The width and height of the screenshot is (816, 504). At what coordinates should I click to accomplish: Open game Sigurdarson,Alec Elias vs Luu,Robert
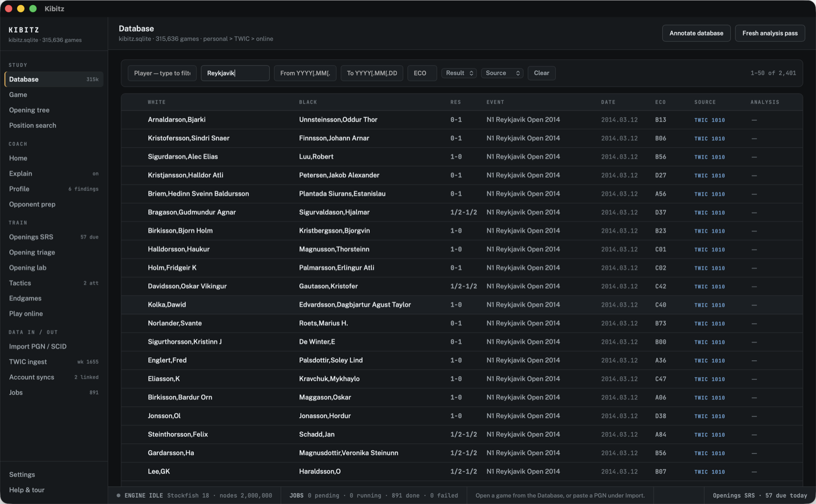click(462, 156)
